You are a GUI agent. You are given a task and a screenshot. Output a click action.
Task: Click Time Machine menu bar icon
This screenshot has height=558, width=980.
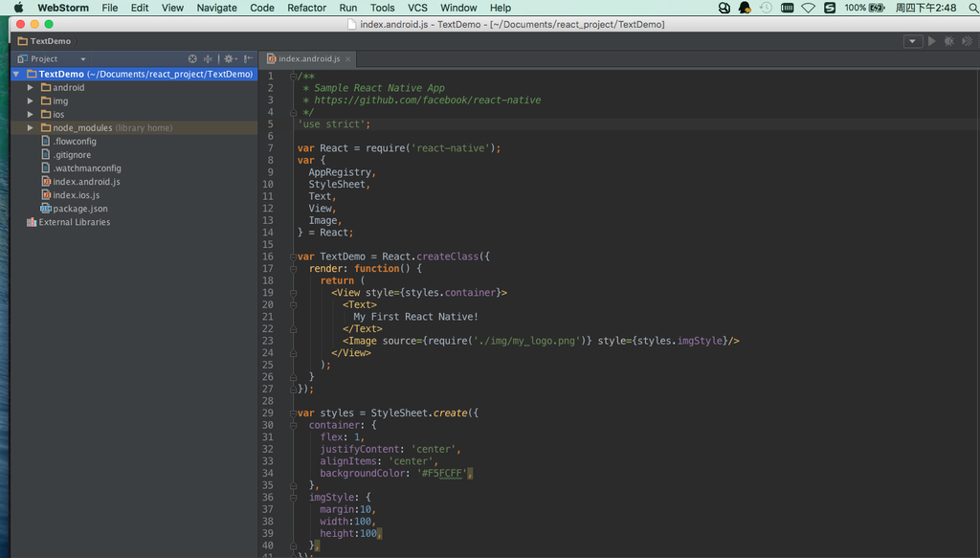click(x=766, y=8)
